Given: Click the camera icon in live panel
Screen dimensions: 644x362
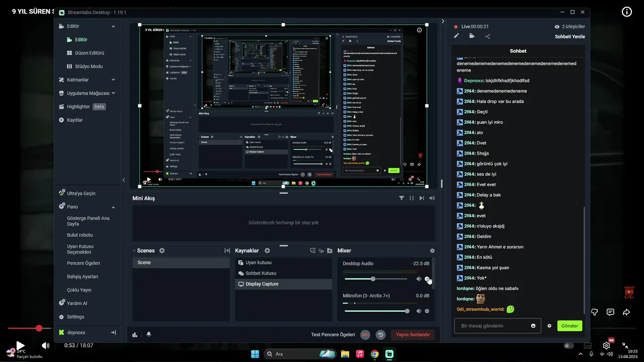Looking at the screenshot, I should coord(472,36).
